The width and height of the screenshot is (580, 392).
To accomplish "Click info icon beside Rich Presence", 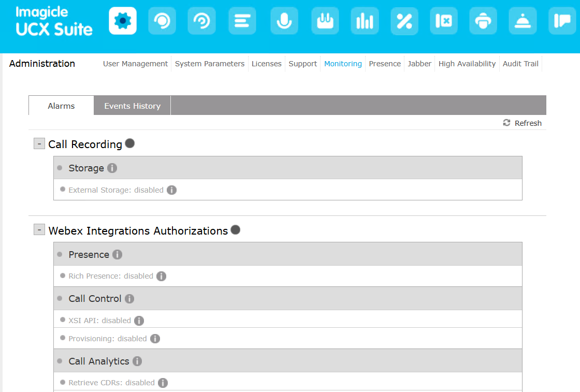I will pyautogui.click(x=162, y=277).
